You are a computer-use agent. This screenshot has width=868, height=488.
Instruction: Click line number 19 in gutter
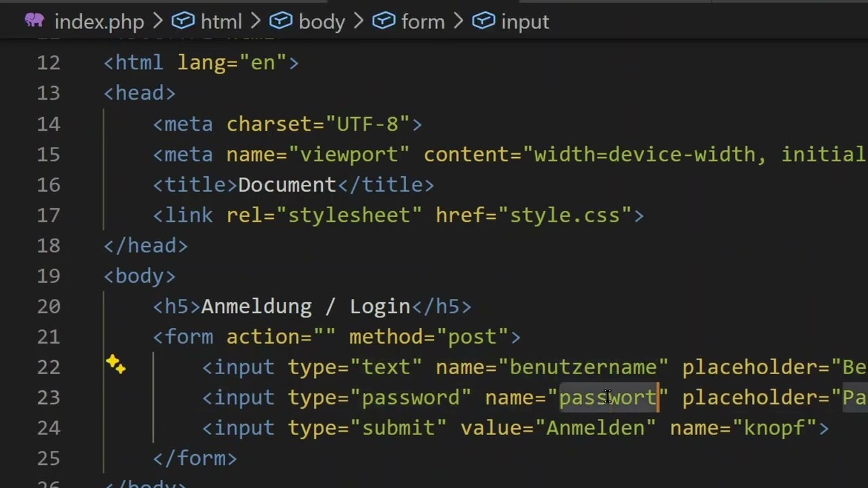[x=48, y=277]
